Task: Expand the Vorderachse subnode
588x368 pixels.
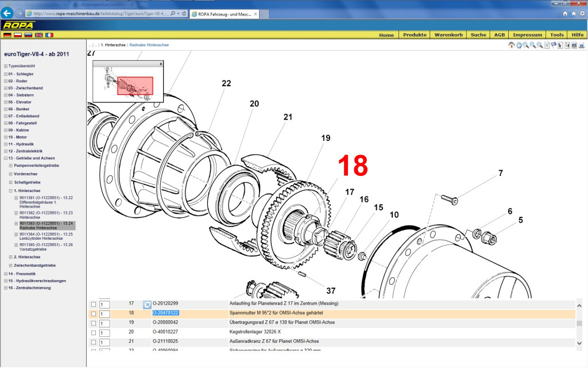Action: click(x=10, y=174)
